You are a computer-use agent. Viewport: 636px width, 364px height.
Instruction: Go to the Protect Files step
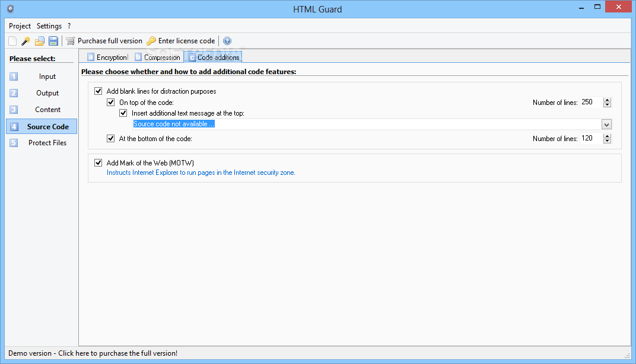point(42,143)
